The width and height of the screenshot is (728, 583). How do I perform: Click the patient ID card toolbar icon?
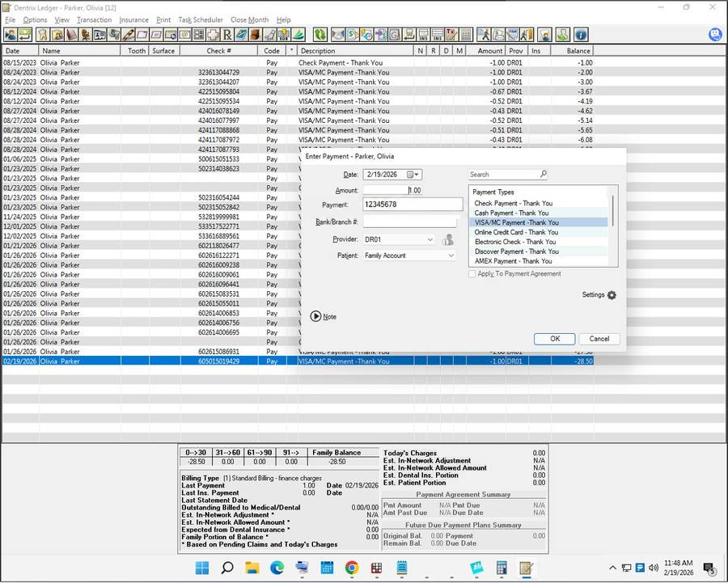click(x=99, y=35)
